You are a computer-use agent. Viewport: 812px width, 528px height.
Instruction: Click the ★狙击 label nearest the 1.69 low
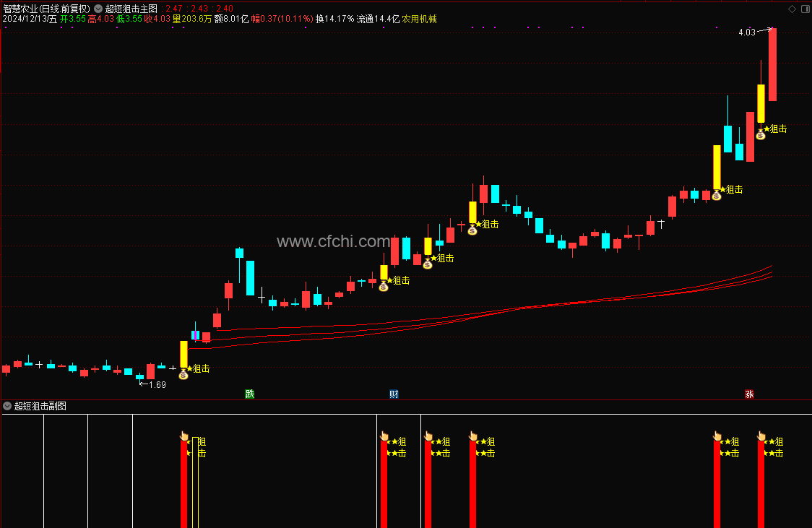point(199,368)
